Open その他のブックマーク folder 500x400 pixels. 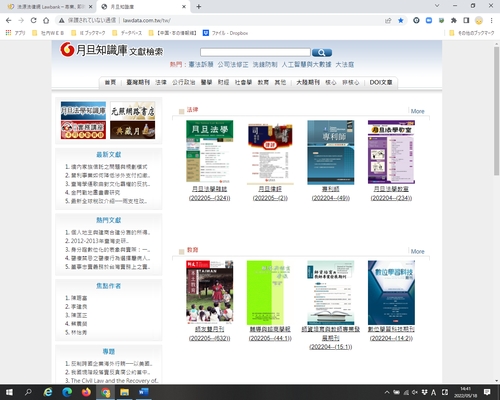coord(472,33)
